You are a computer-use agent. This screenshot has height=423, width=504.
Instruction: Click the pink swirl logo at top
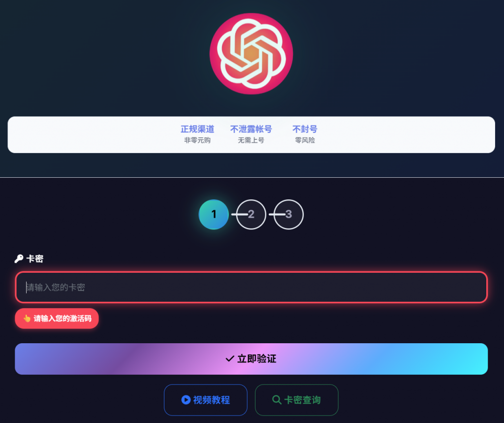pos(251,53)
